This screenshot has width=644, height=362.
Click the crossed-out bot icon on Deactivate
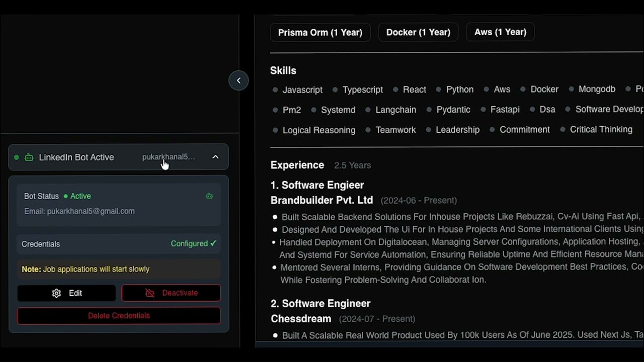[150, 293]
